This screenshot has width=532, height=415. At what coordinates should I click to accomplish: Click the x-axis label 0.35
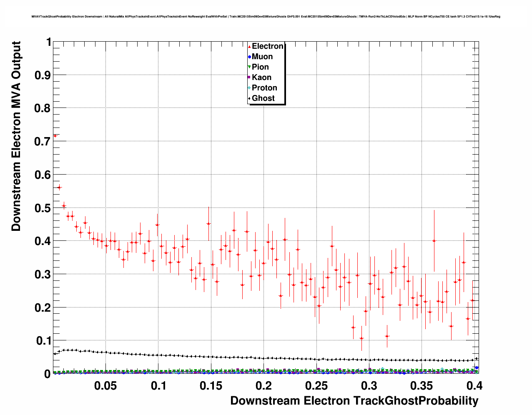click(x=422, y=386)
